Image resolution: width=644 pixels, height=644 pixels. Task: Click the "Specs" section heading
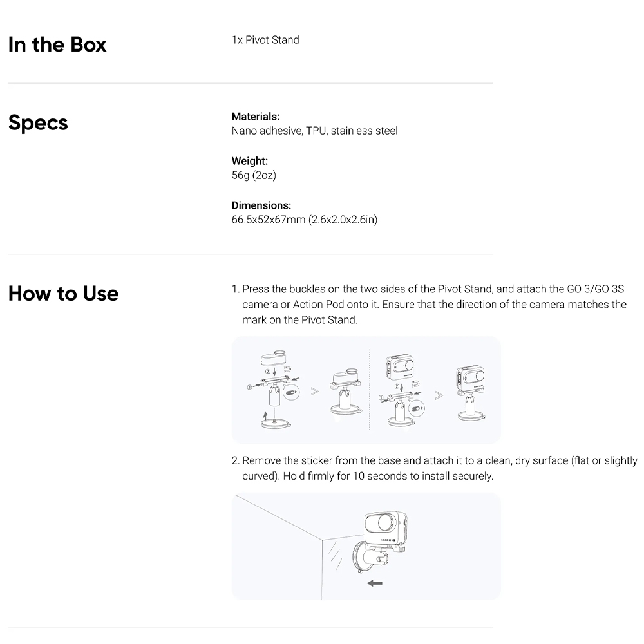point(38,122)
